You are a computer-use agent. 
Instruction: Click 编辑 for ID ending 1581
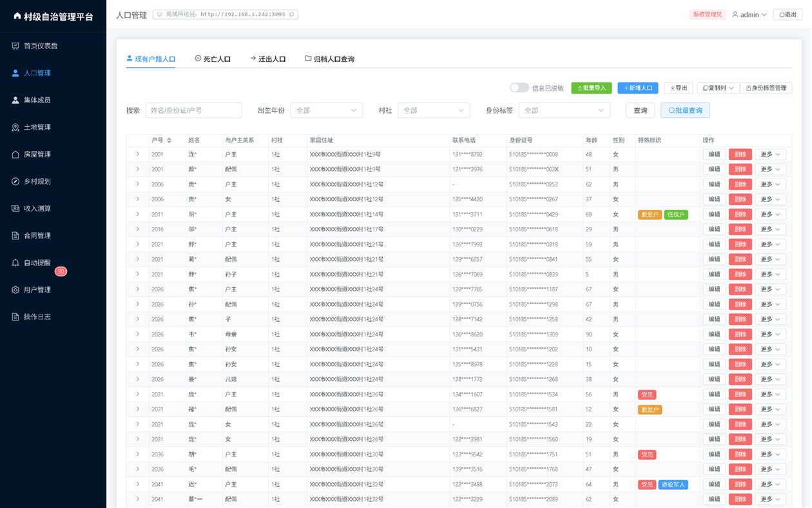coord(714,409)
